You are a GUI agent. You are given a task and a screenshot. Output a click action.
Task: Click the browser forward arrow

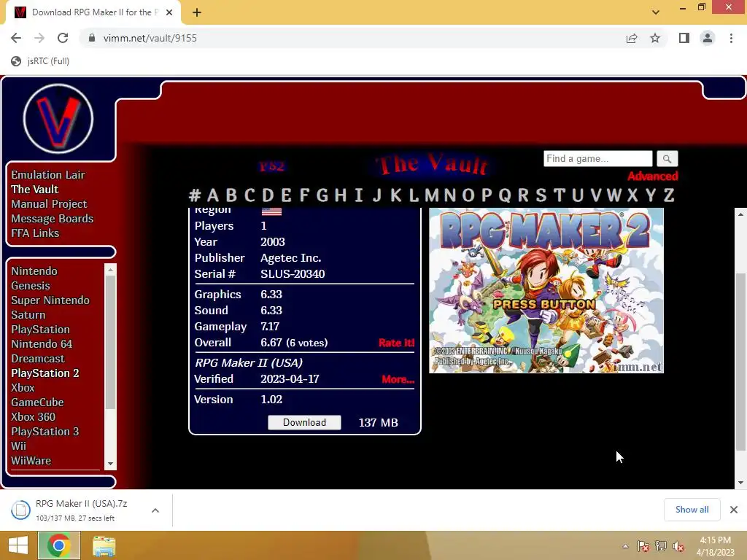pyautogui.click(x=39, y=38)
